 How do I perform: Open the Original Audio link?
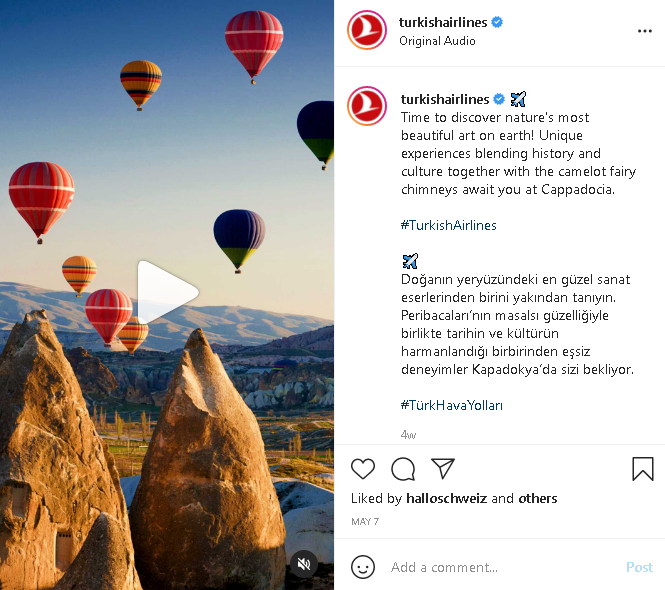pos(437,41)
